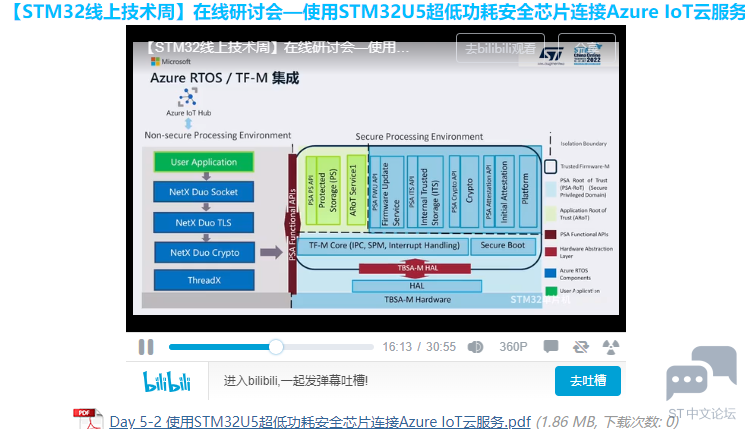Image resolution: width=745 pixels, height=429 pixels.
Task: Open the Day 5-2 PDF attachment link
Action: tap(320, 422)
